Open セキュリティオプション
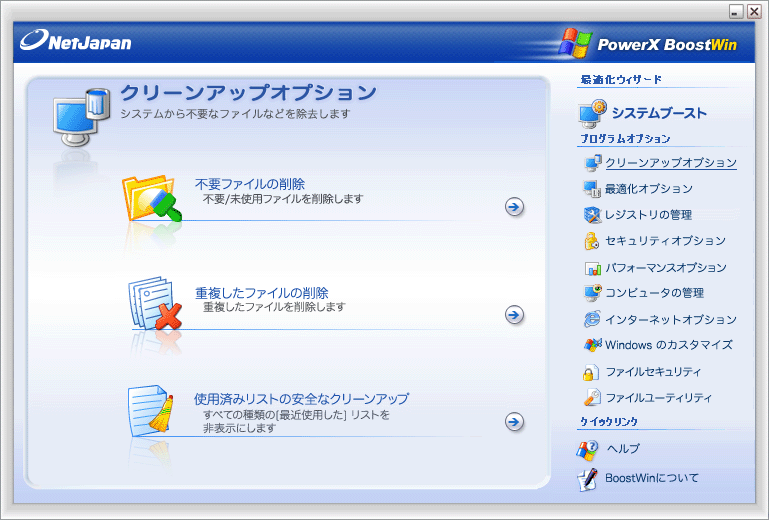The width and height of the screenshot is (769, 520). pyautogui.click(x=666, y=241)
